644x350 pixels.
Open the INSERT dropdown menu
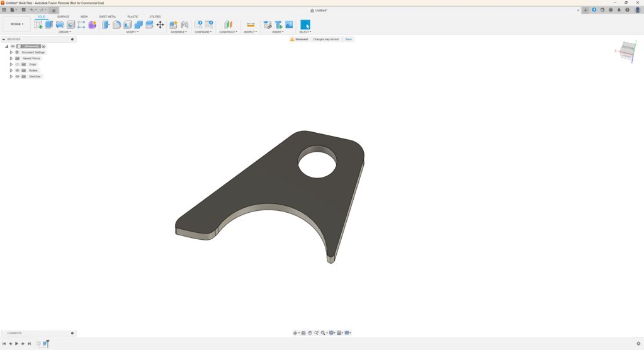click(x=278, y=32)
